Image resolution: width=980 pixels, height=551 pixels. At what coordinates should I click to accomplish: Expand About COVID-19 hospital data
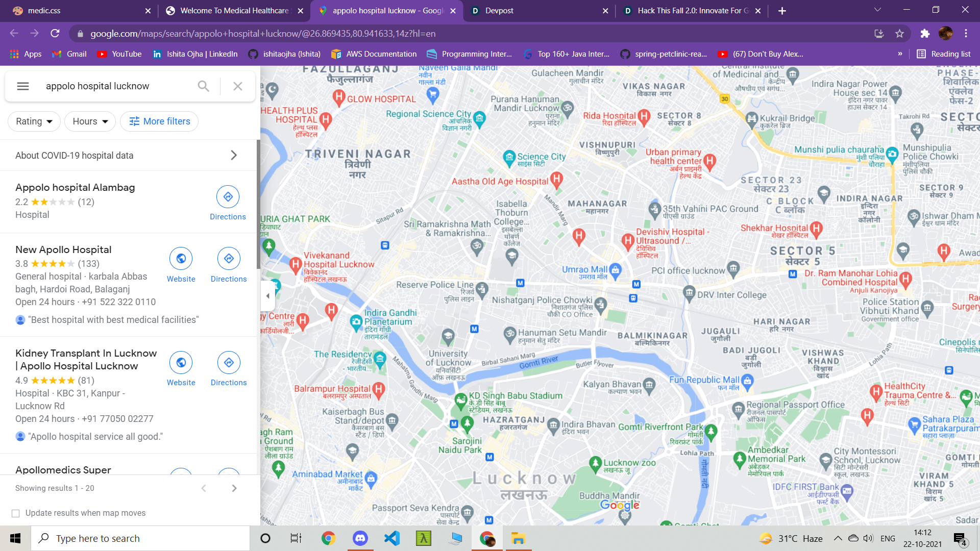[x=128, y=155]
